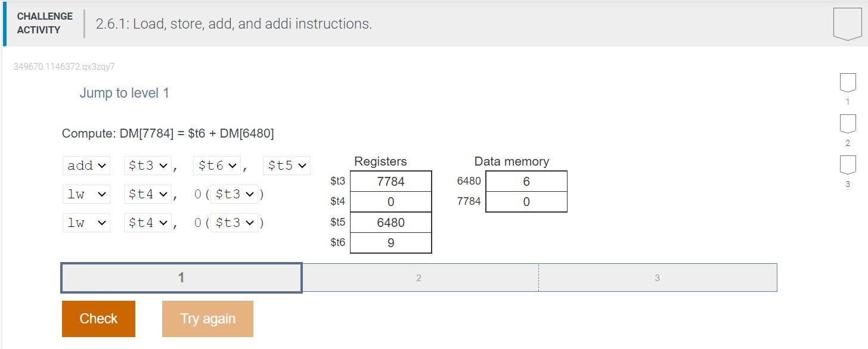Click the Jump to level 1 link
Viewport: 868px width, 349px height.
pos(125,92)
